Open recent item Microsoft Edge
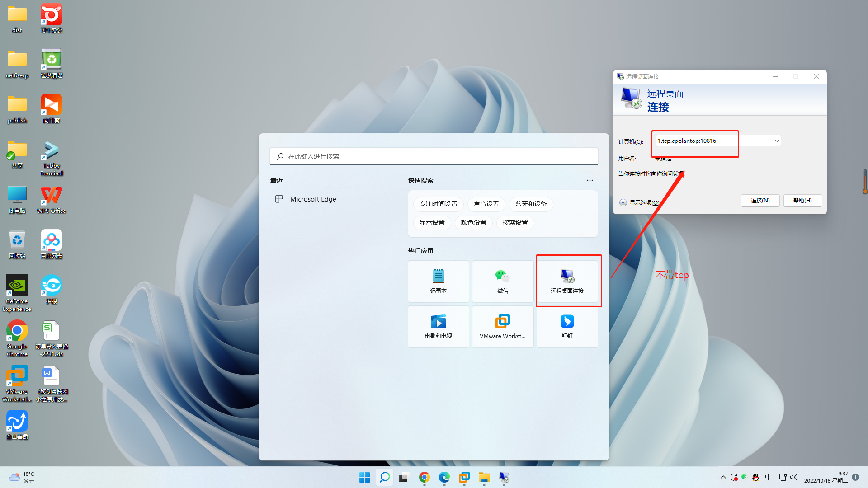Image resolution: width=868 pixels, height=488 pixels. 313,199
